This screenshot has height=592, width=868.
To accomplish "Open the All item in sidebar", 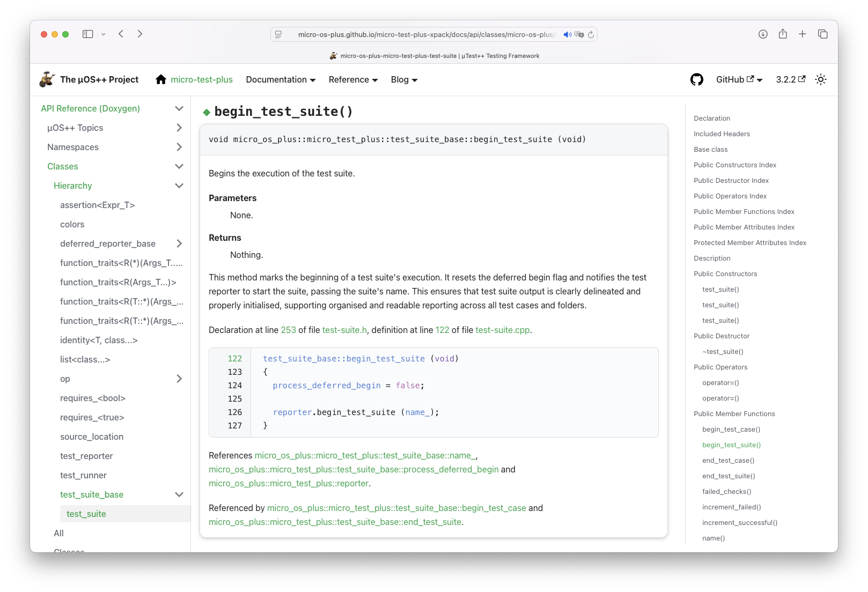I will click(x=58, y=533).
